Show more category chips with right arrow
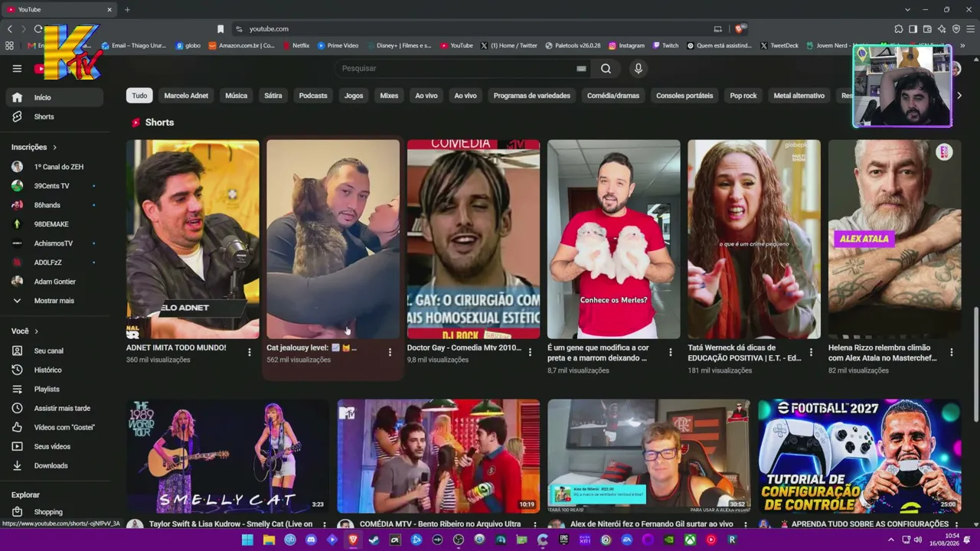The image size is (980, 551). 959,96
